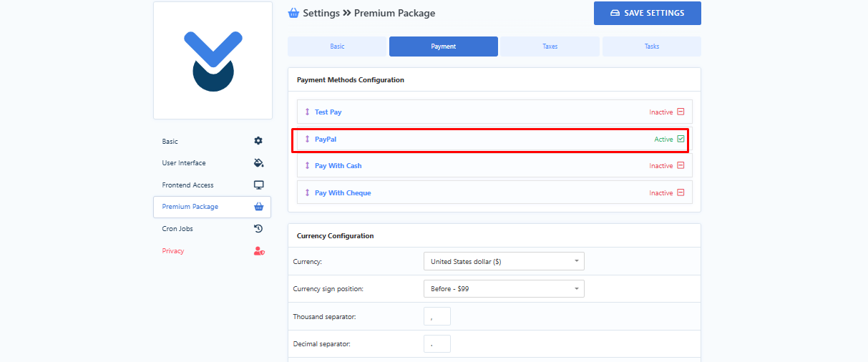Open the Test Pay payment method link
This screenshot has width=868, height=362.
click(x=328, y=112)
